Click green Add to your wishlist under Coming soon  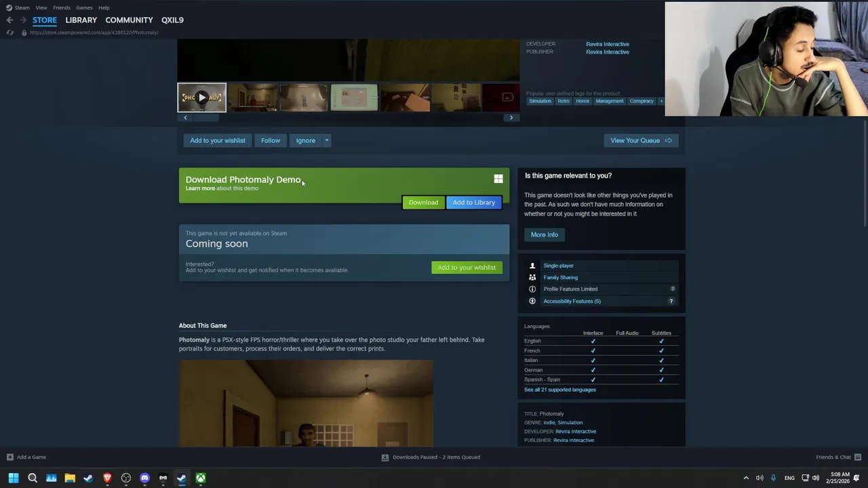tap(467, 267)
